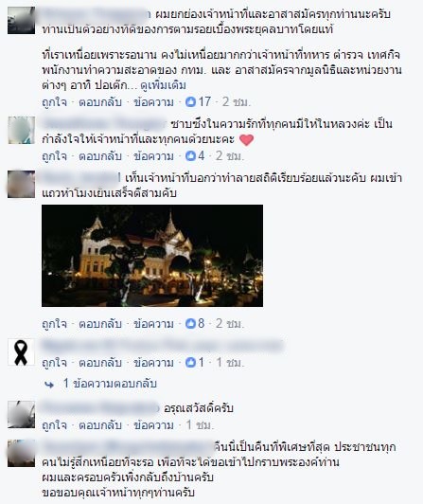Open the last commenter's profile picture
This screenshot has width=423, height=504.
[x=21, y=453]
